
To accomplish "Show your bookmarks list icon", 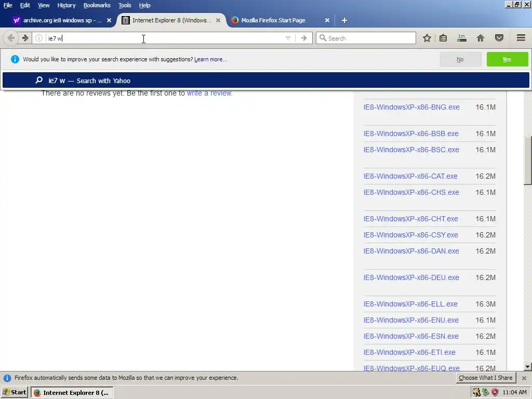I will coord(443,38).
